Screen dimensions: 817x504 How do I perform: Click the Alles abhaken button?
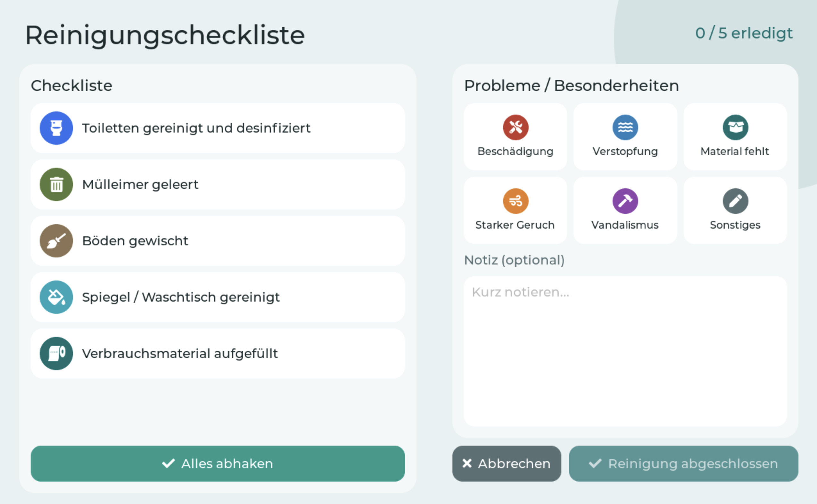[218, 463]
